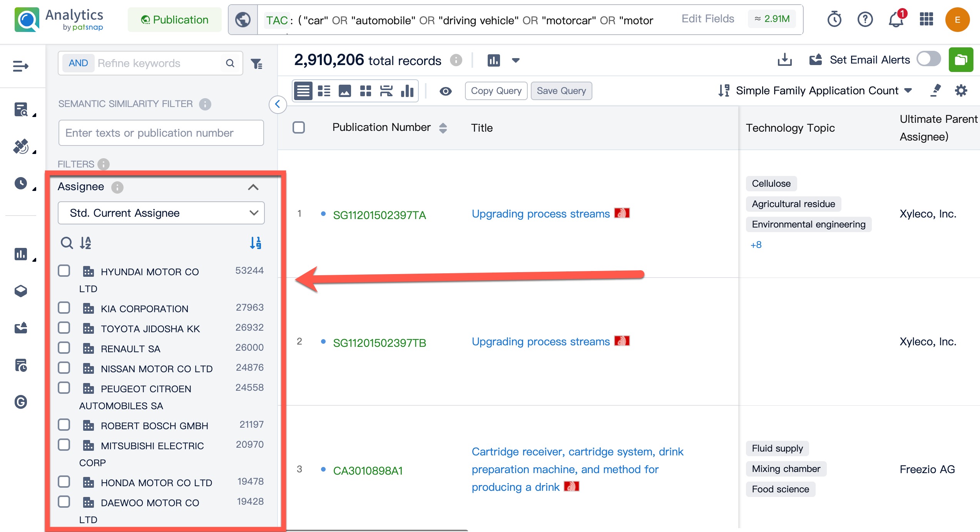Open the apps grid menu
The image size is (980, 532).
pyautogui.click(x=926, y=19)
